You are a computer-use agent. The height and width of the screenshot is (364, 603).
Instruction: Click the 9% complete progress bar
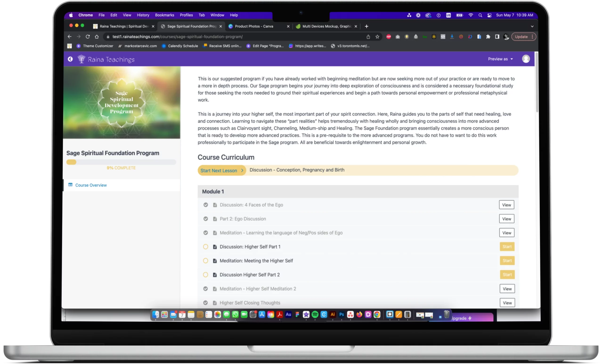click(121, 162)
